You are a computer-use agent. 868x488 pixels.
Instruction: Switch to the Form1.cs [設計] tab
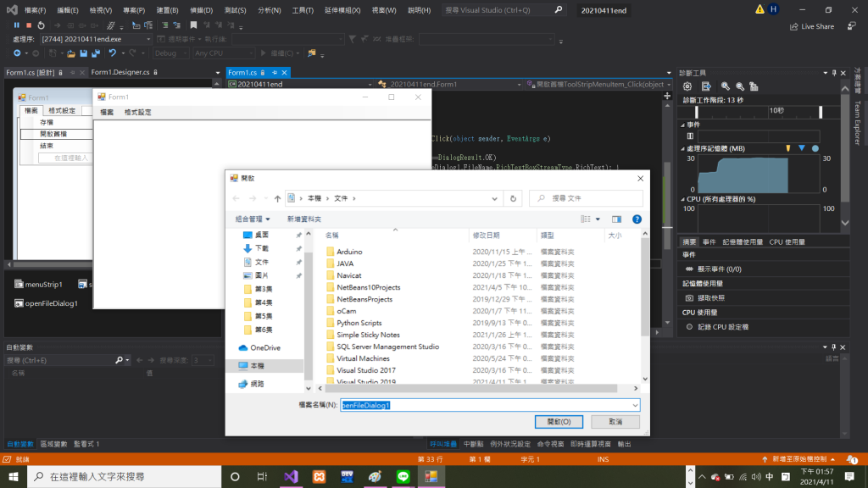click(30, 73)
